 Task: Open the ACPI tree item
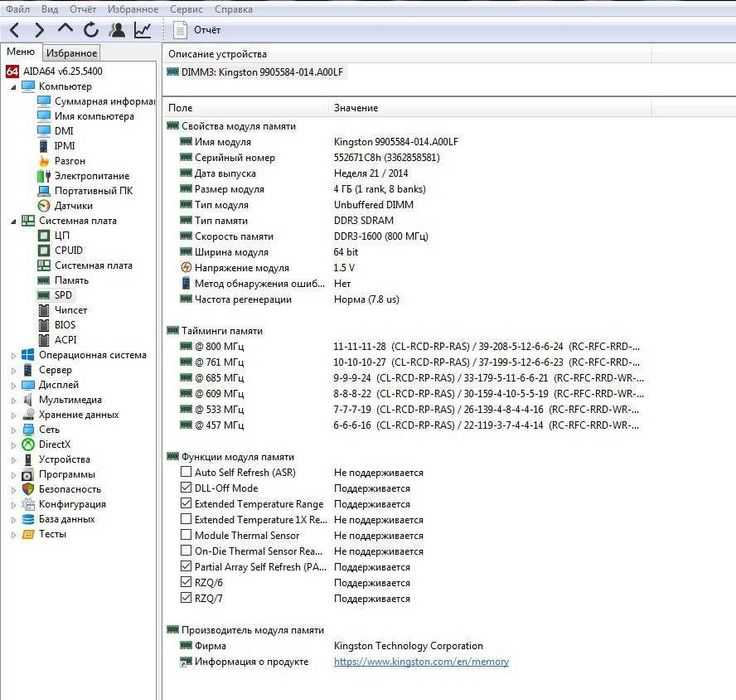point(65,340)
